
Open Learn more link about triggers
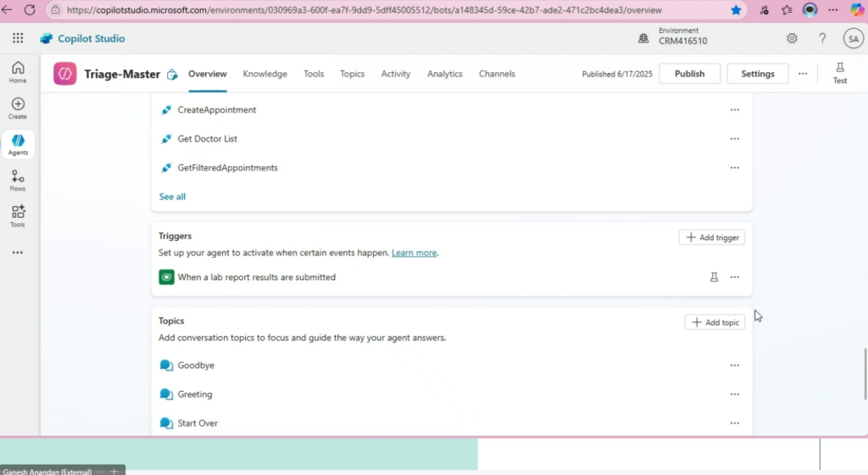[414, 253]
